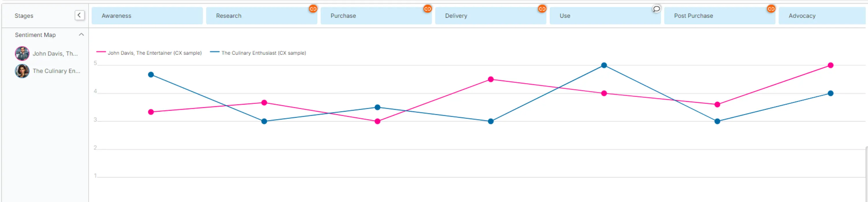Open The Culinary Enthusiast persona entry
This screenshot has height=202, width=868.
[57, 71]
